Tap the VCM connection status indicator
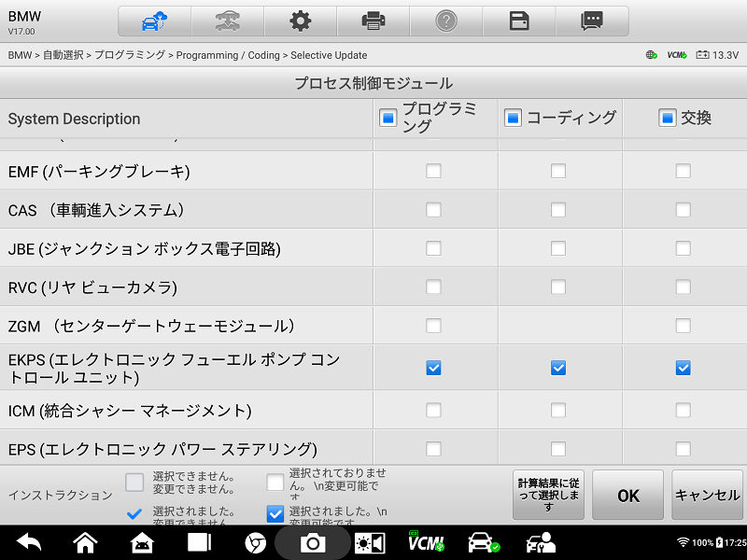Viewport: 747px width, 560px height. point(676,55)
